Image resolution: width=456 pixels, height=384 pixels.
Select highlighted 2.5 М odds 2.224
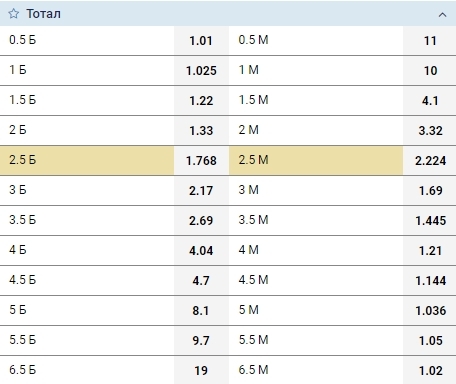pyautogui.click(x=430, y=161)
